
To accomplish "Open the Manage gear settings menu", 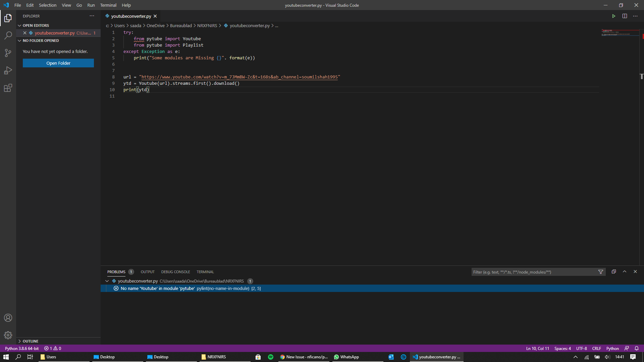I will pos(8,335).
